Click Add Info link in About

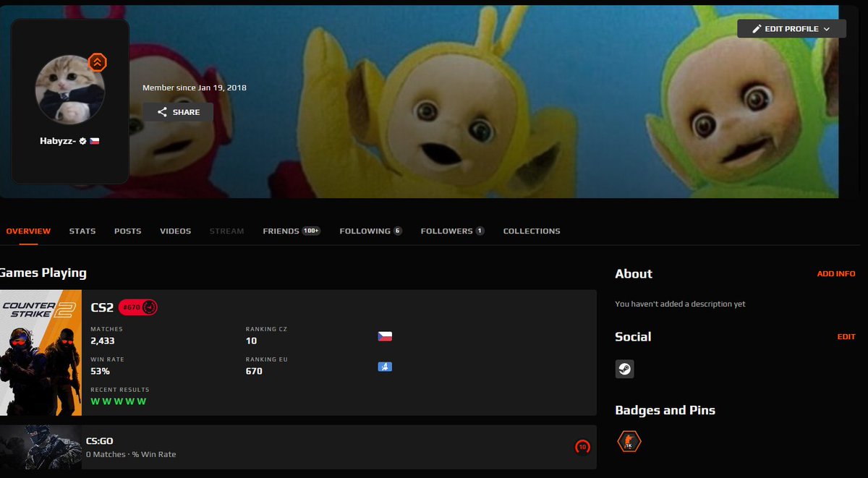836,274
